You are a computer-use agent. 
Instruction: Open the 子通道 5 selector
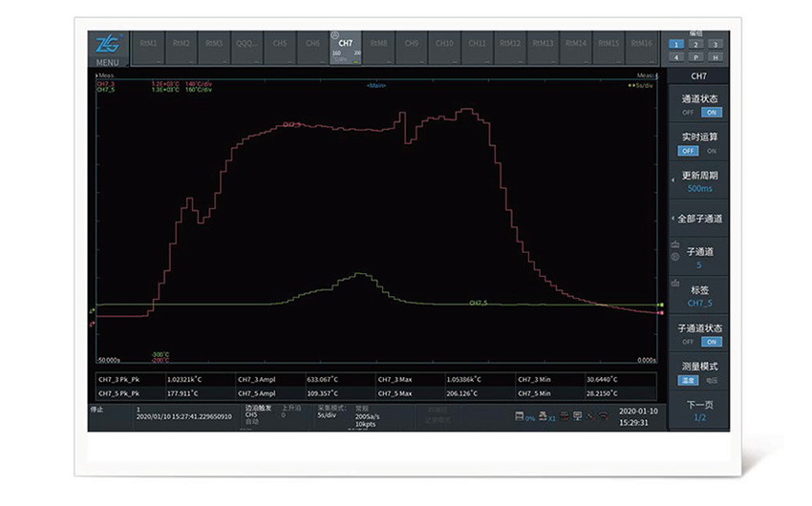pyautogui.click(x=698, y=258)
